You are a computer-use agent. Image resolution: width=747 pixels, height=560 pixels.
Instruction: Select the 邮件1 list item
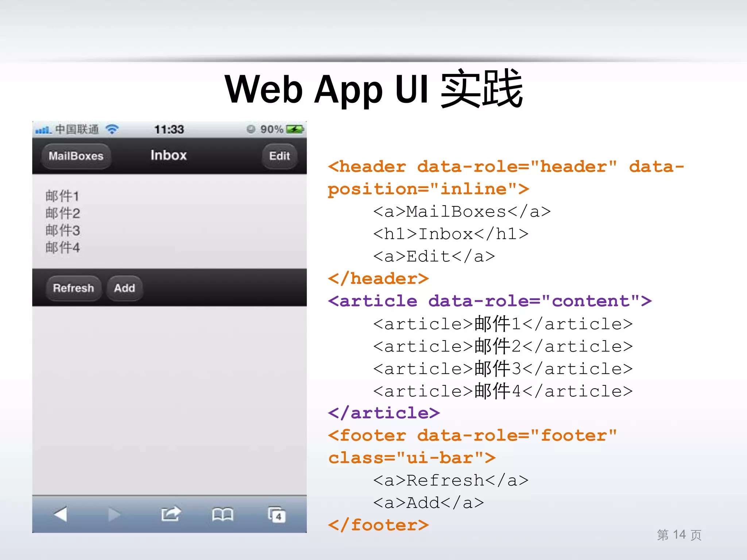point(62,196)
